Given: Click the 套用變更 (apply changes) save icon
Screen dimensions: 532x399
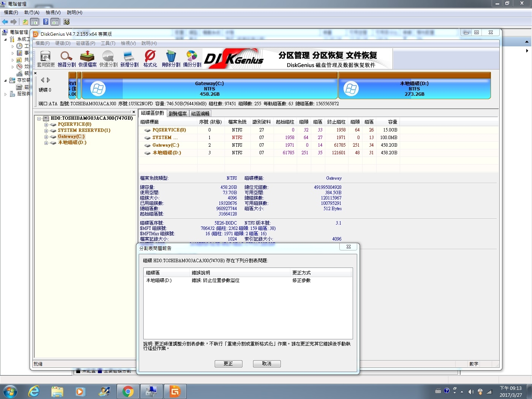Looking at the screenshot, I should tap(46, 59).
